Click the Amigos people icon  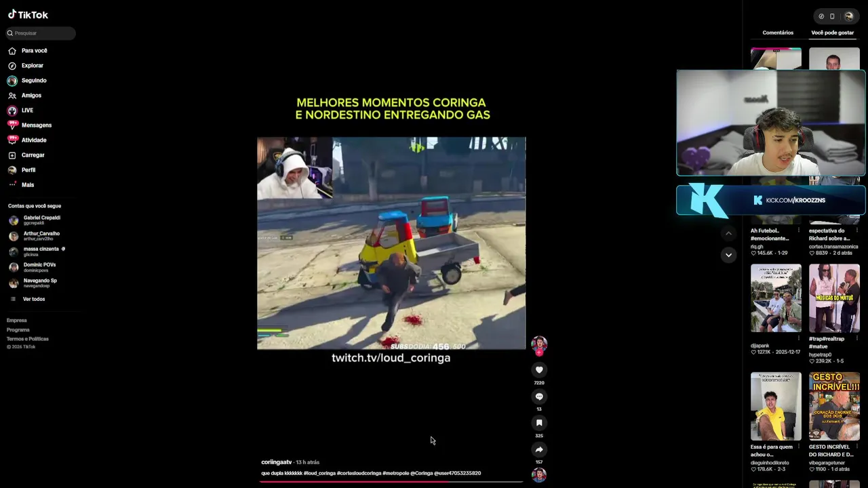(12, 96)
